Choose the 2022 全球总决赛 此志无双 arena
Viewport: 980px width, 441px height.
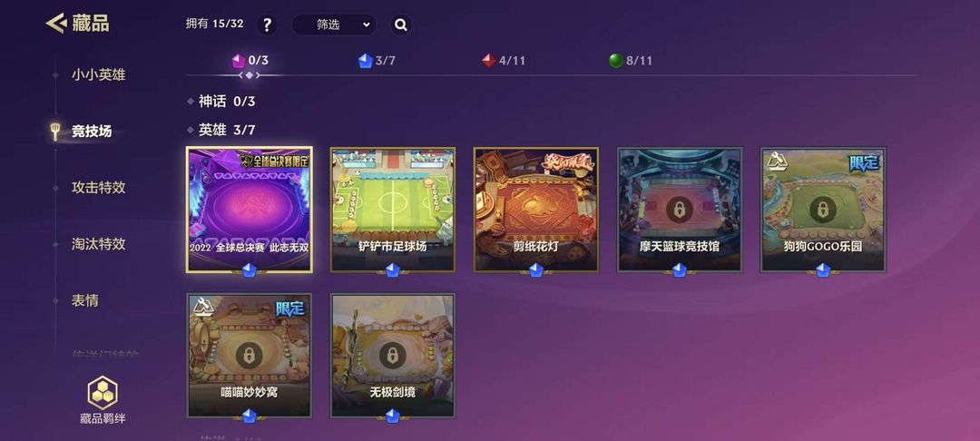tap(250, 210)
